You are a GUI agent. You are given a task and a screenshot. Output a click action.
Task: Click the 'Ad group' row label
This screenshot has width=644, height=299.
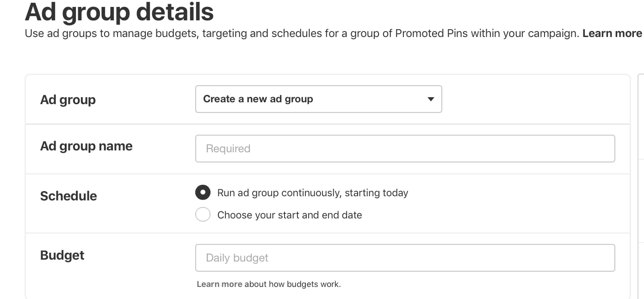pyautogui.click(x=68, y=100)
